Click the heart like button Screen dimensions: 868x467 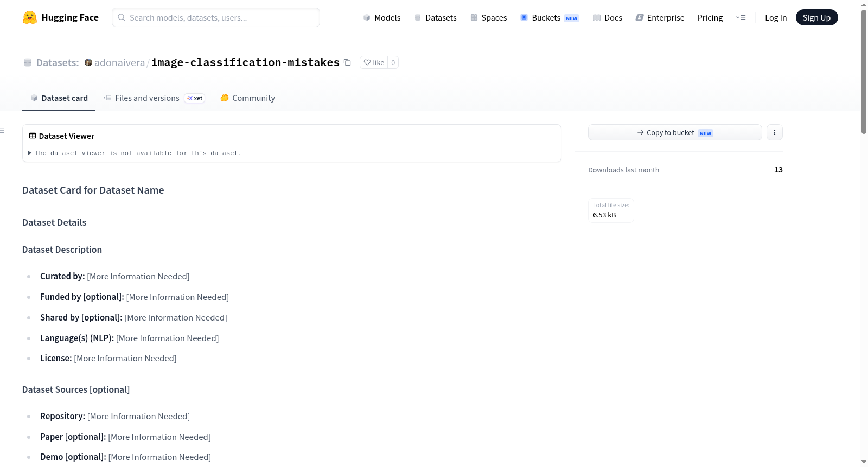coord(374,62)
